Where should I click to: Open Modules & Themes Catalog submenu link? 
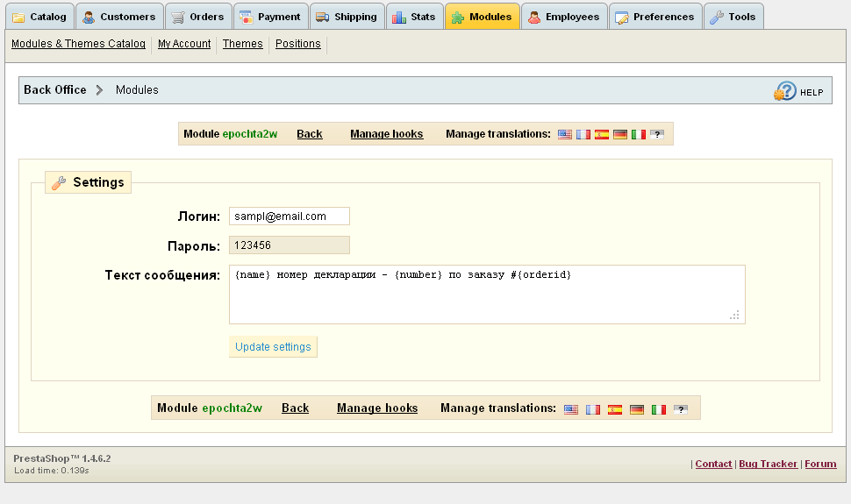point(78,44)
